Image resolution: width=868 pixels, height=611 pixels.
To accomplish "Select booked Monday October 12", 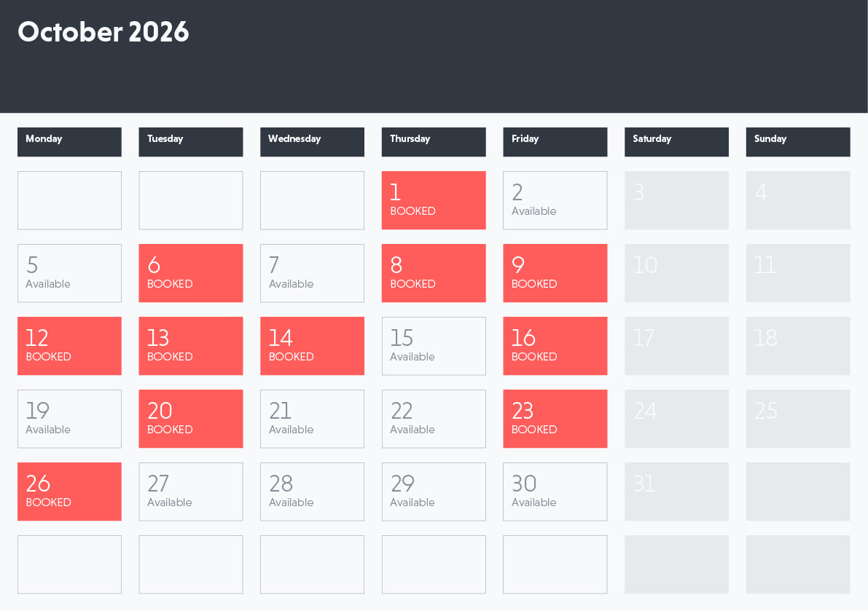I will (69, 346).
